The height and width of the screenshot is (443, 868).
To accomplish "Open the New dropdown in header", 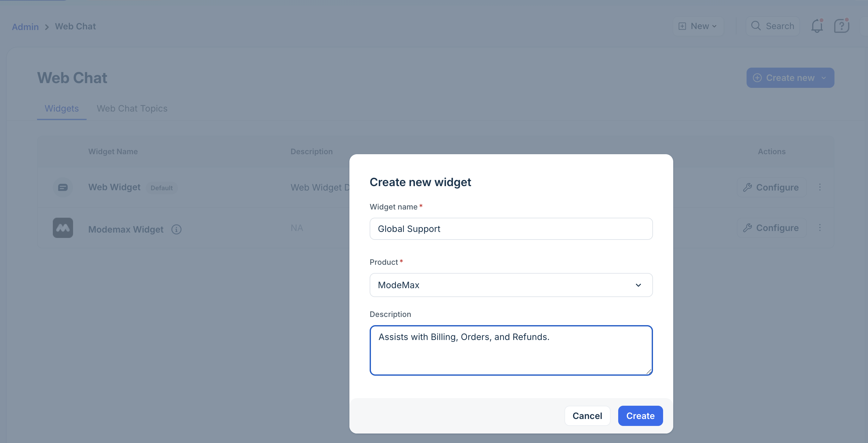I will click(698, 26).
